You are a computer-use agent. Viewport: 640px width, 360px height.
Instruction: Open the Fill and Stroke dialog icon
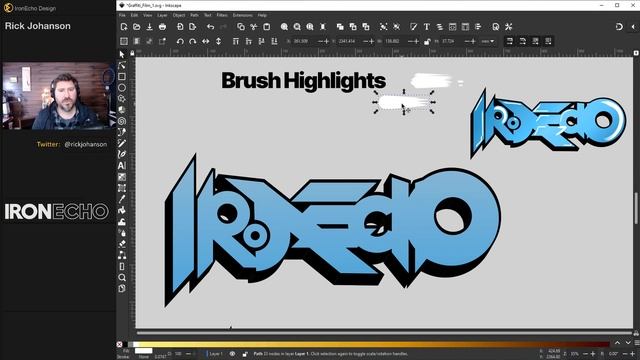tap(413, 27)
